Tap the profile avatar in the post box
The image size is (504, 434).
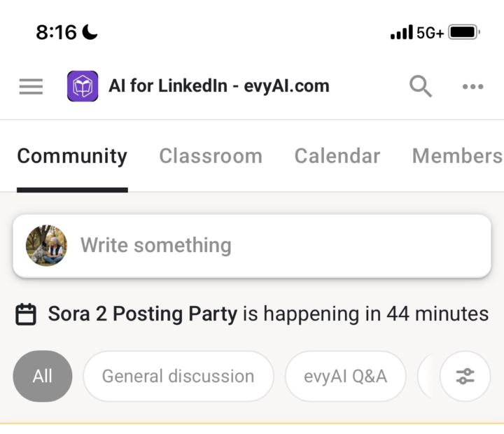tap(47, 246)
